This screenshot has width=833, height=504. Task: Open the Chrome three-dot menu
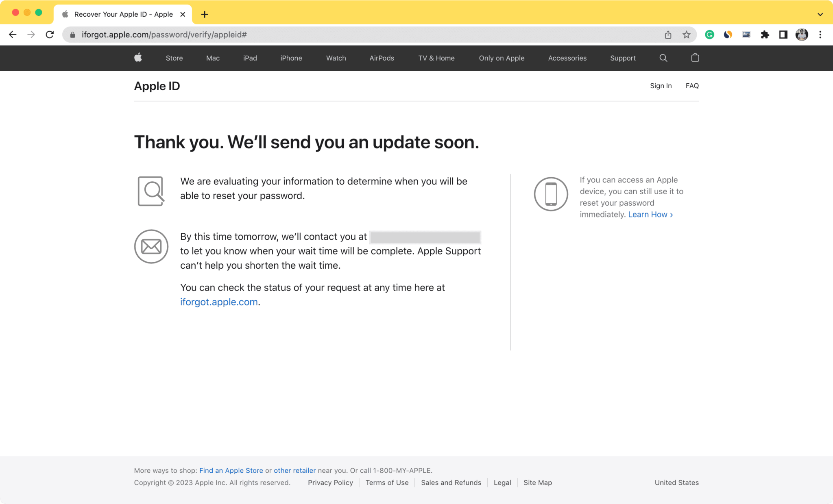click(820, 35)
